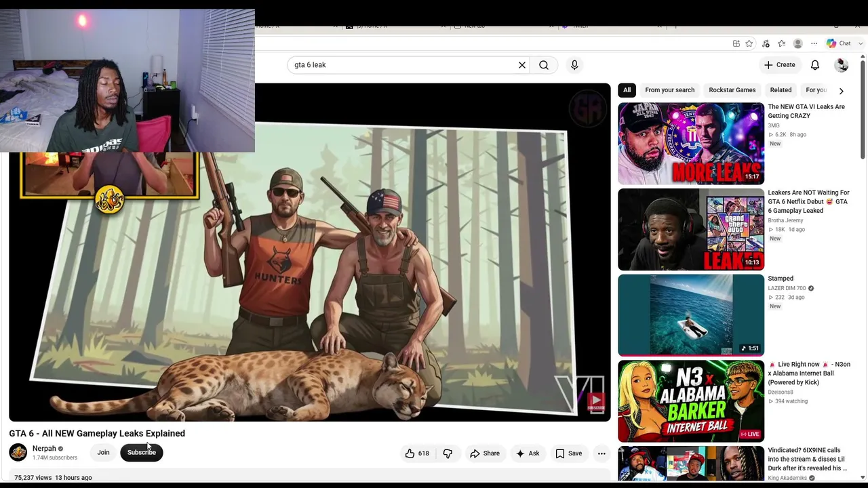The width and height of the screenshot is (868, 488).
Task: Click the '75,237 views' description text
Action: pyautogui.click(x=33, y=478)
